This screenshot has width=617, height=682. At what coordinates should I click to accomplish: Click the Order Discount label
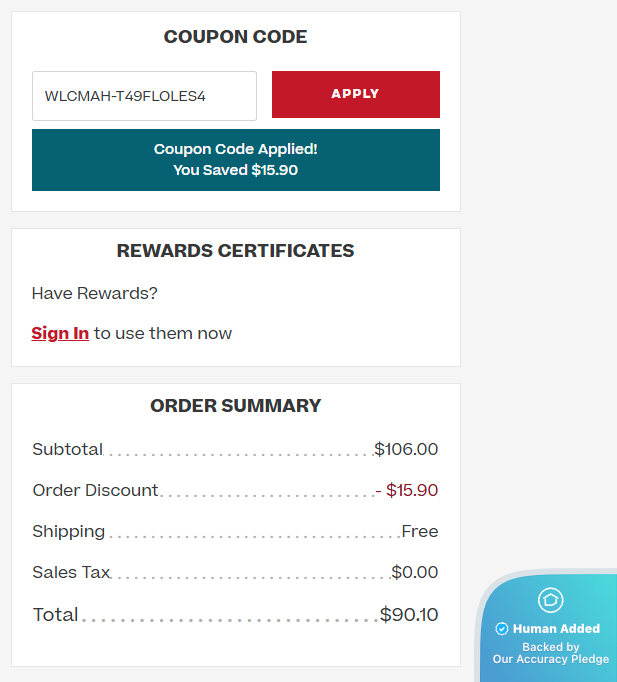(95, 490)
